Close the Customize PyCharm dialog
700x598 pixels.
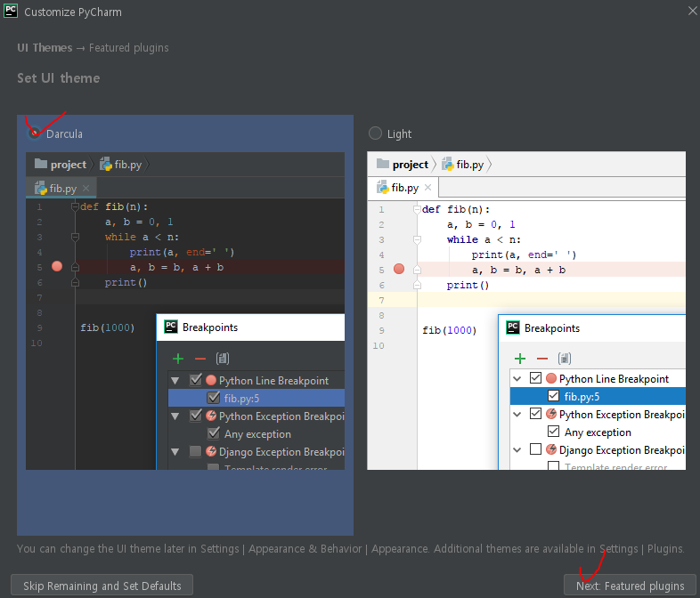(x=692, y=12)
